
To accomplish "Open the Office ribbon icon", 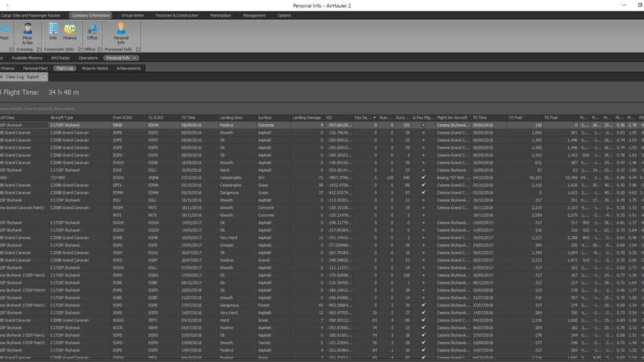I will (92, 31).
